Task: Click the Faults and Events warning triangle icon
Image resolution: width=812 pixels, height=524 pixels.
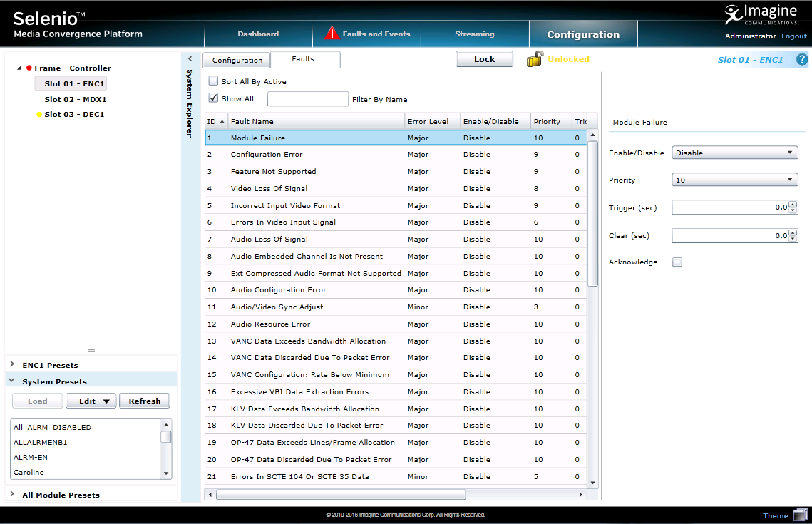Action: tap(332, 33)
